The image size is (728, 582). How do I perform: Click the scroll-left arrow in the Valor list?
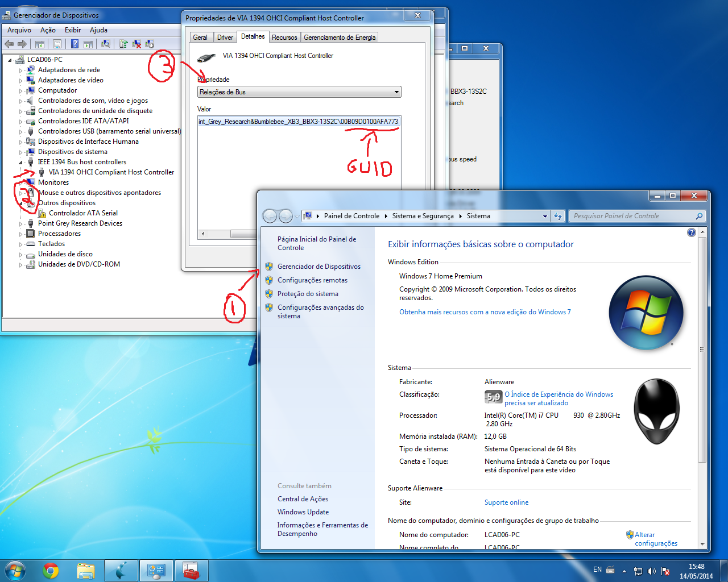203,234
